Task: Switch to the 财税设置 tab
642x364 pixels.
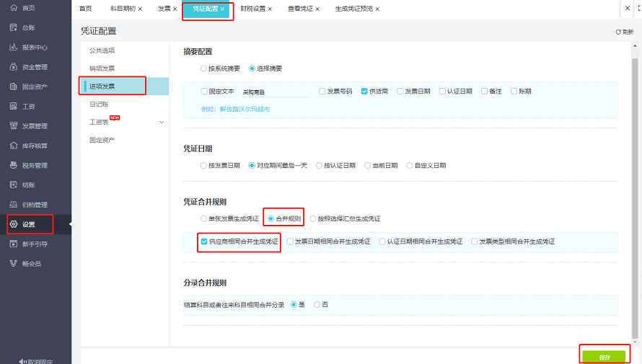Action: tap(253, 9)
